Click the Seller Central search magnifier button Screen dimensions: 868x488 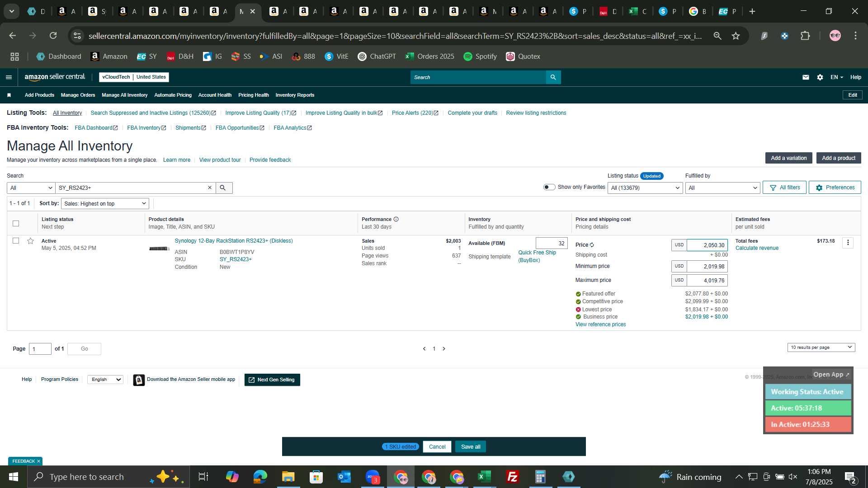coord(553,77)
